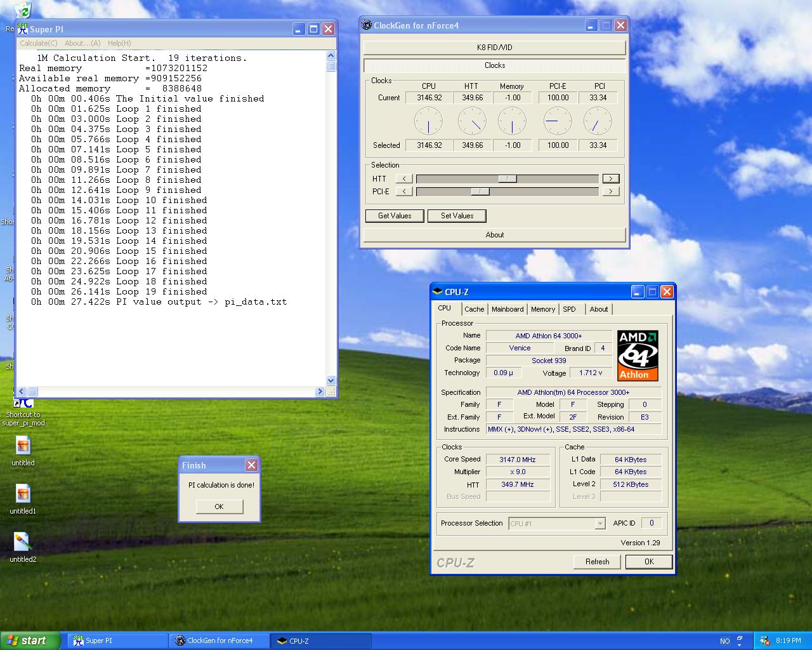Minimize the CPU-Z window

(638, 292)
